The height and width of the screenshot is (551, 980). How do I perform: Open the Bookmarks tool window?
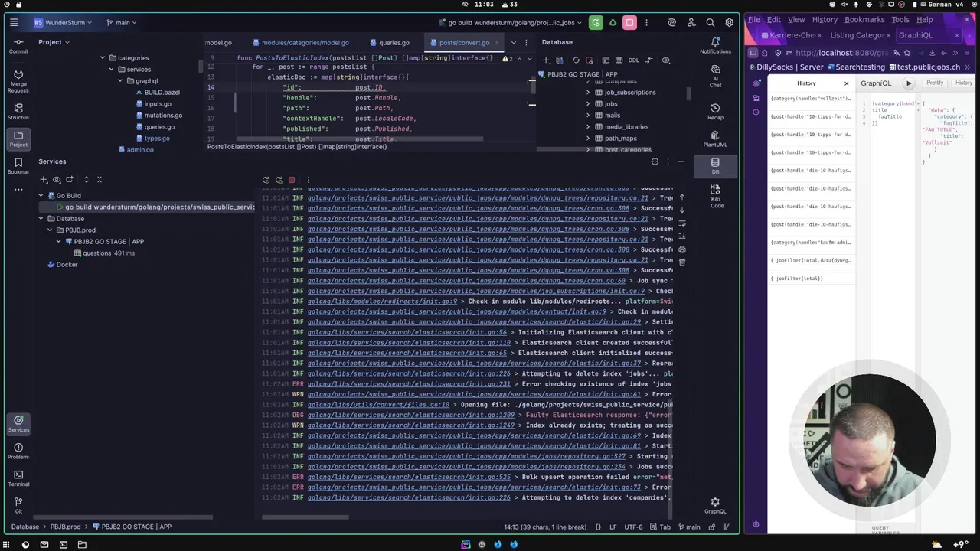[x=18, y=166]
